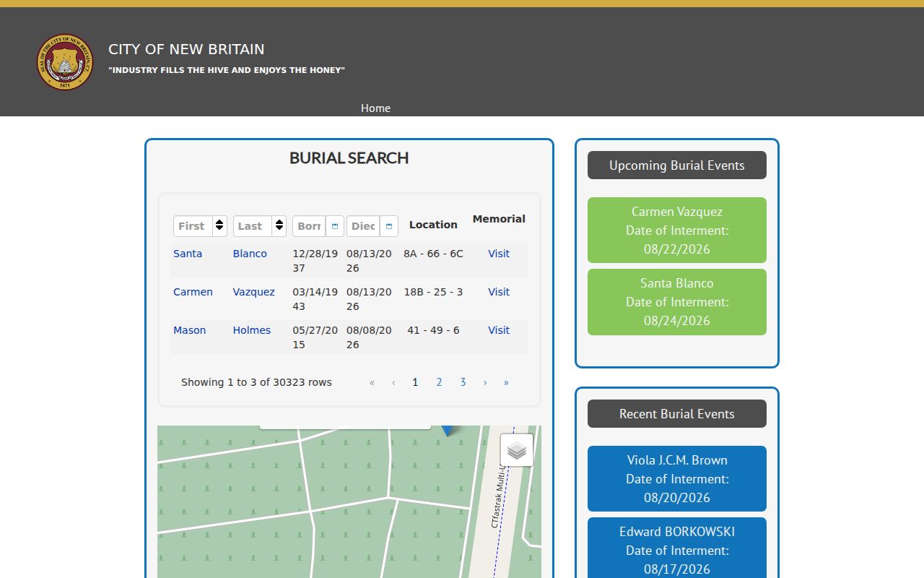Viewport: 924px width, 578px height.
Task: Click location cell 41 - 49 - 6
Action: 433,330
